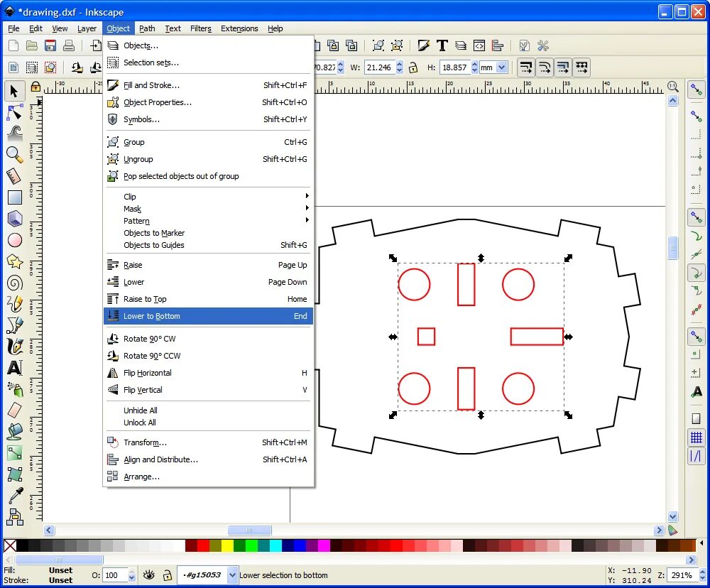Viewport: 710px width, 588px height.
Task: Toggle enable snapping top snap-bar button
Action: [696, 89]
